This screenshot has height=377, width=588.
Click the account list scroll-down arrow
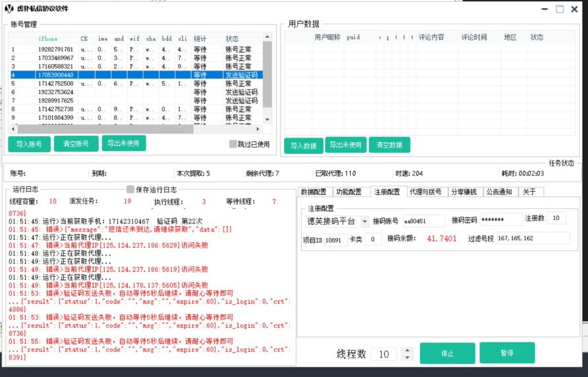(267, 120)
